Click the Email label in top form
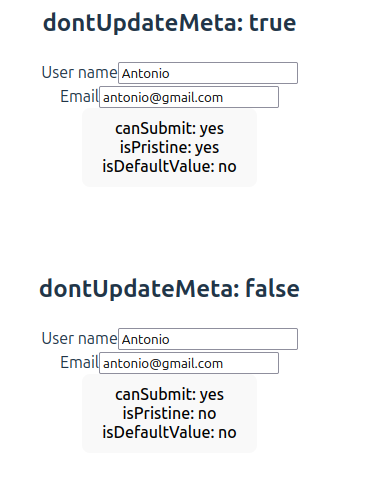The height and width of the screenshot is (482, 369). pos(79,96)
